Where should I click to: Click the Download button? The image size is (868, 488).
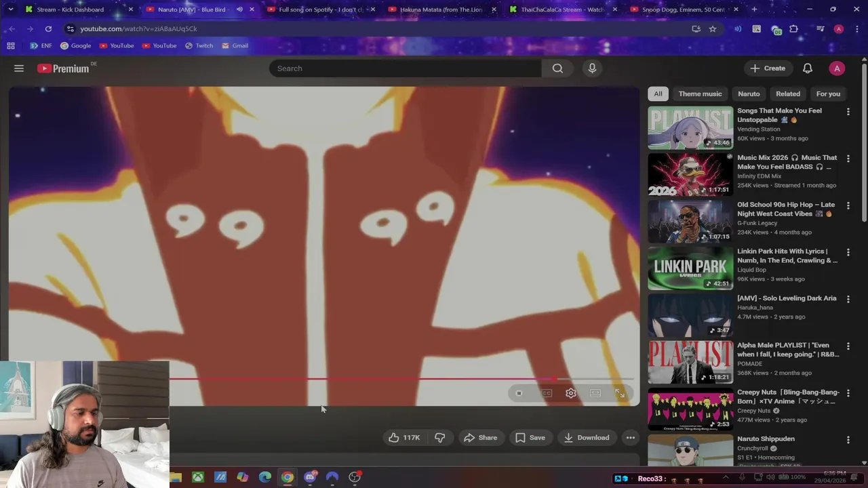click(x=587, y=438)
